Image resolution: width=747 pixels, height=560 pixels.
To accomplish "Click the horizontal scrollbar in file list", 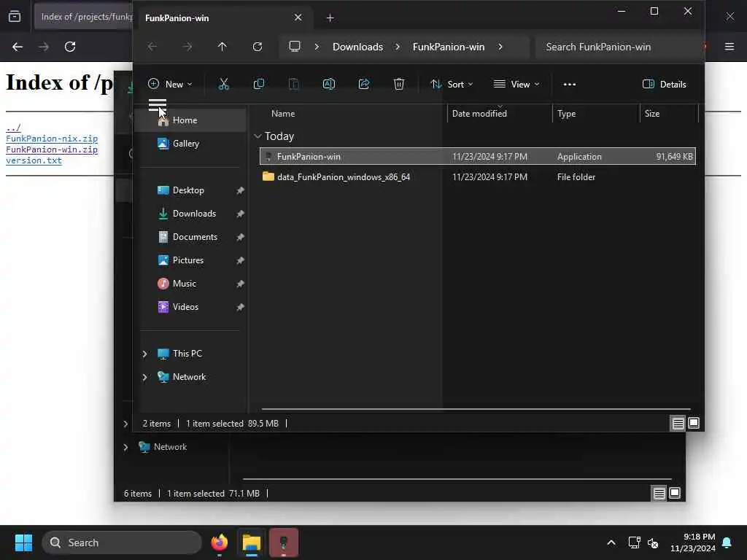I will [x=476, y=409].
